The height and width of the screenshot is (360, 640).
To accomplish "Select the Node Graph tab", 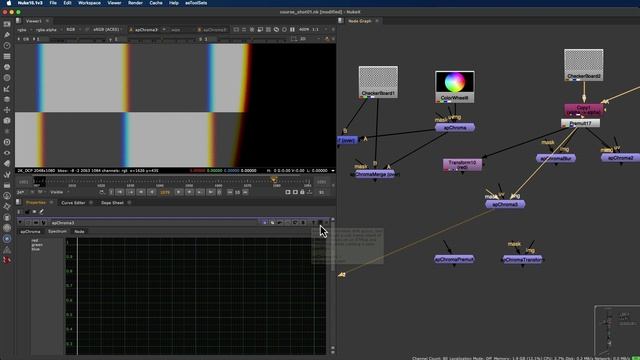I will pyautogui.click(x=360, y=21).
